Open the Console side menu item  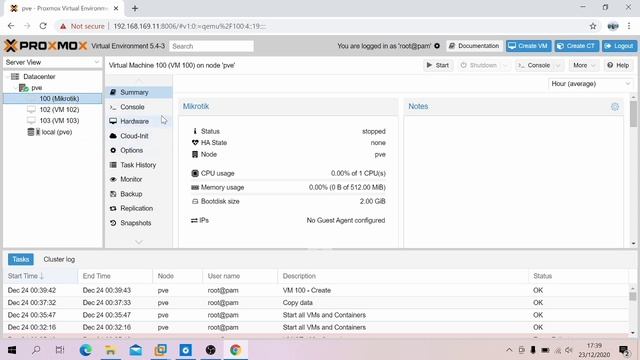(x=139, y=107)
